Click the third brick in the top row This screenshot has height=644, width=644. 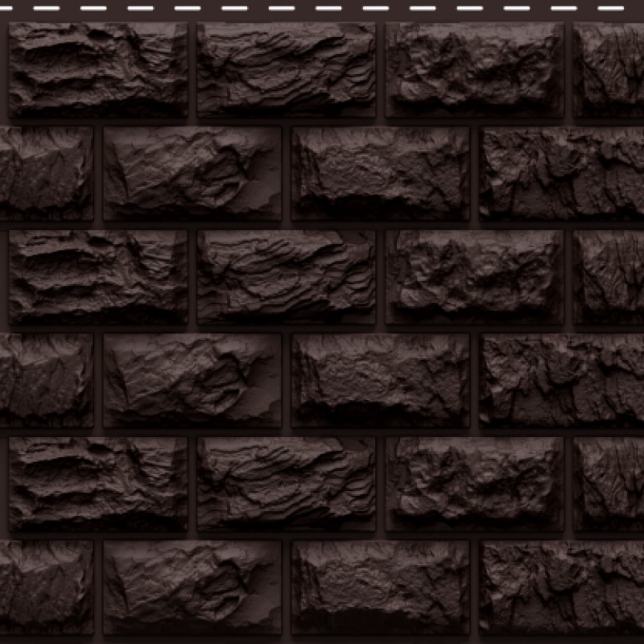(475, 69)
